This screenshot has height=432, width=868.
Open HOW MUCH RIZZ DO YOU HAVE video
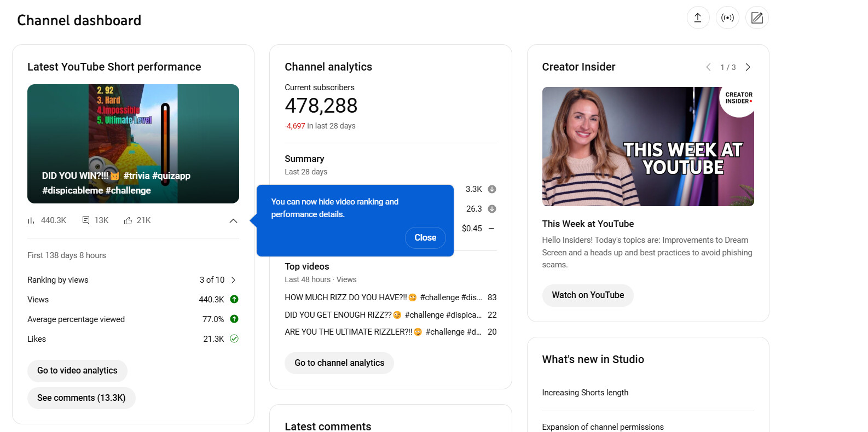(383, 297)
